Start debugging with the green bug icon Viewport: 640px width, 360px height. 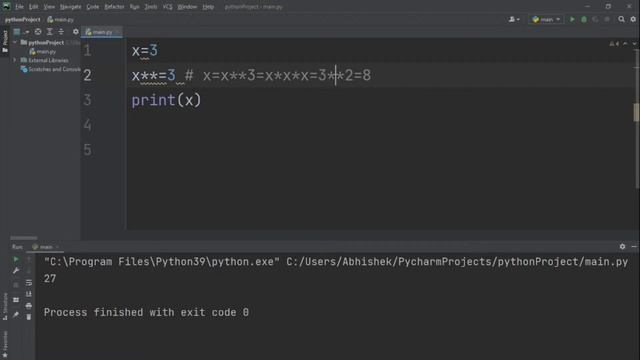[584, 19]
